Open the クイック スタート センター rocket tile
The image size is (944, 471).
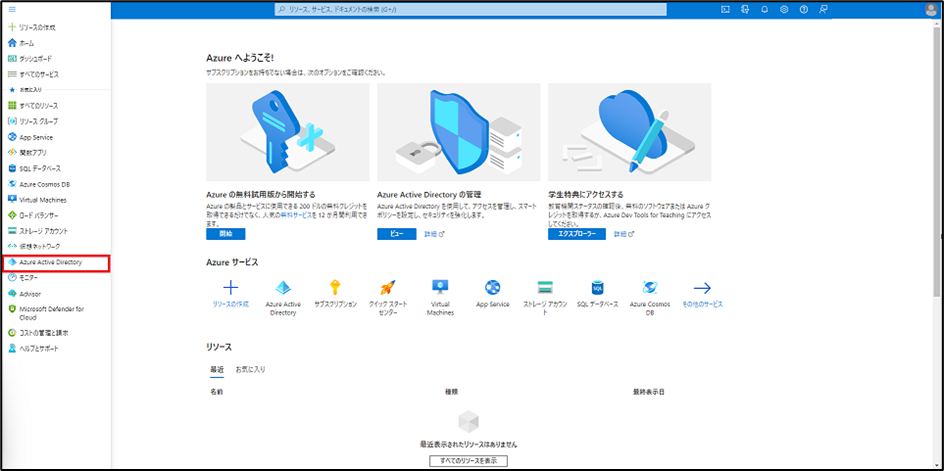[388, 298]
